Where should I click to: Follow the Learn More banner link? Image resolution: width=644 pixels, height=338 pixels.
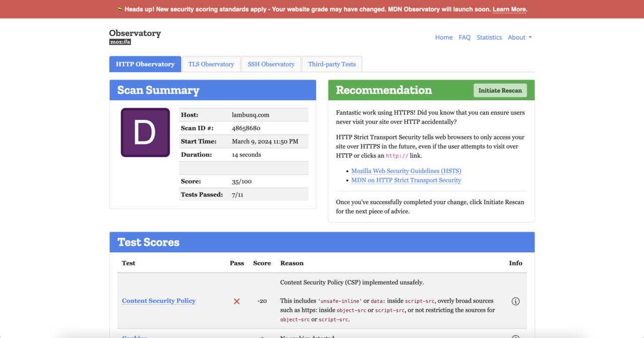509,9
